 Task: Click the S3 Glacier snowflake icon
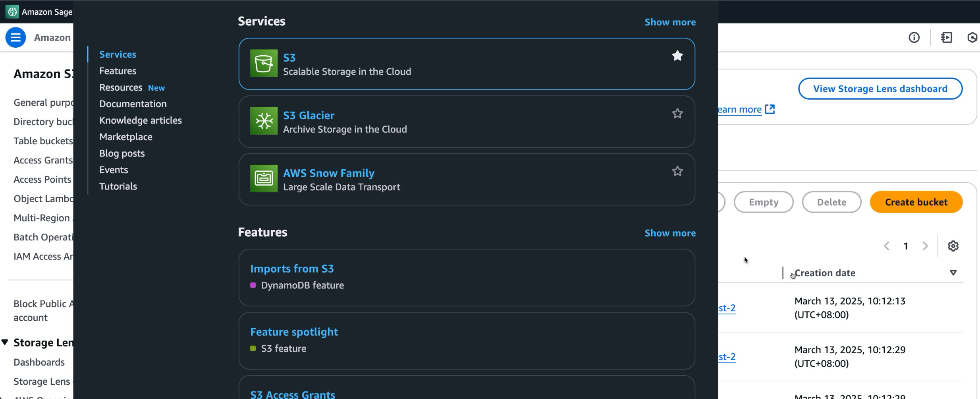264,121
